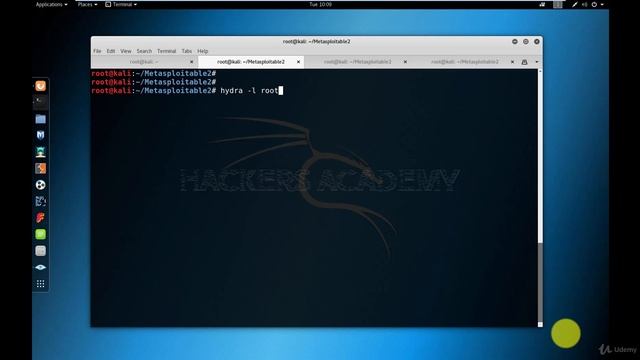Open the Places menu in top bar
The width and height of the screenshot is (640, 360).
(87, 4)
